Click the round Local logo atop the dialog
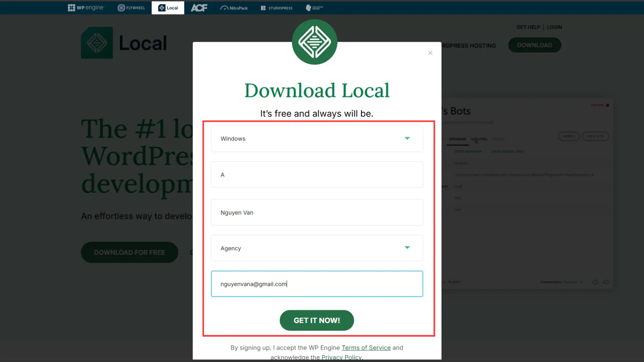 coord(315,42)
